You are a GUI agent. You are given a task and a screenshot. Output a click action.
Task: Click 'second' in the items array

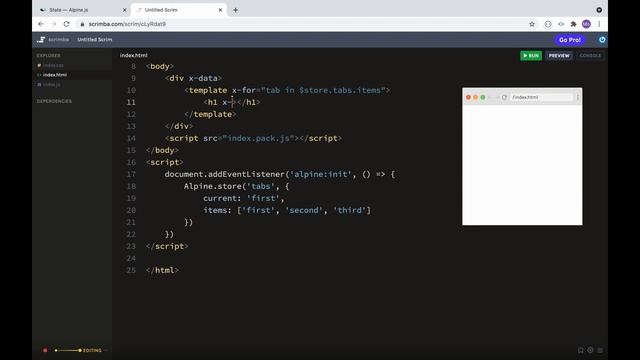tap(304, 210)
